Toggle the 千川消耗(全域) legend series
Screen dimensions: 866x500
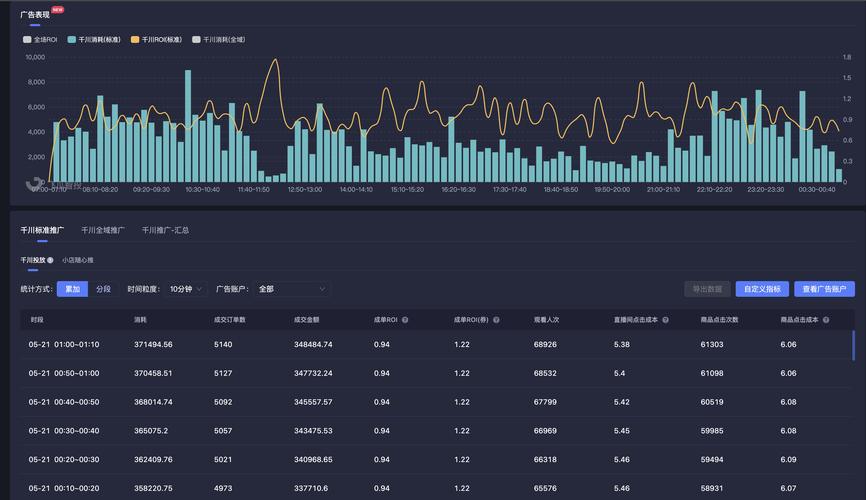tap(219, 40)
